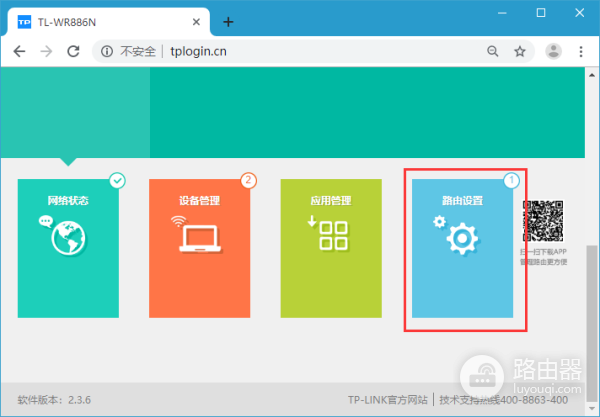Click the tplogin.cn address bar
Image resolution: width=600 pixels, height=417 pixels.
pyautogui.click(x=300, y=51)
